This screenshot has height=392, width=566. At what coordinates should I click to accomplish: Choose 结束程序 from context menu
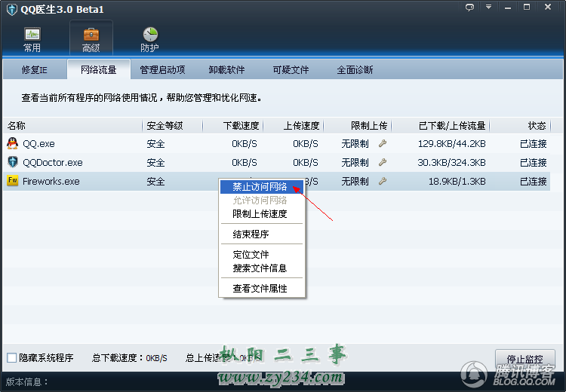[x=262, y=234]
